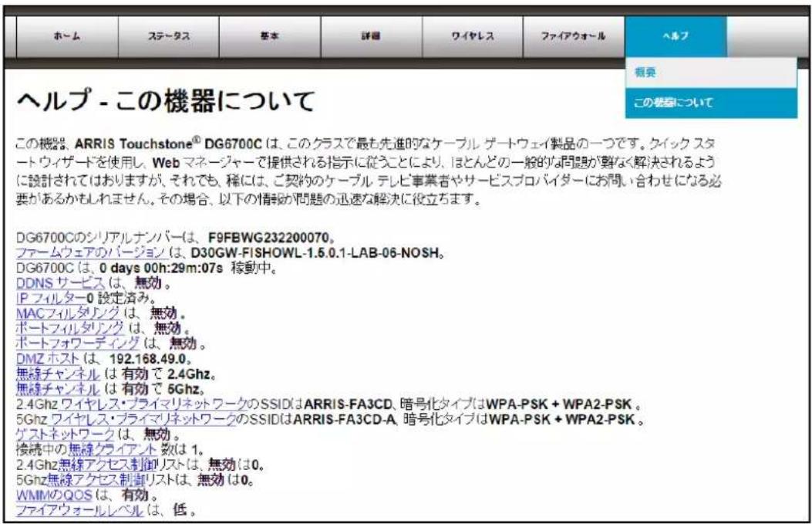Click firmware text D30GW-FISHOWL-1.5.0.1-LAB-06-NOSH
Viewport: 812px width, 524px height.
[x=316, y=253]
